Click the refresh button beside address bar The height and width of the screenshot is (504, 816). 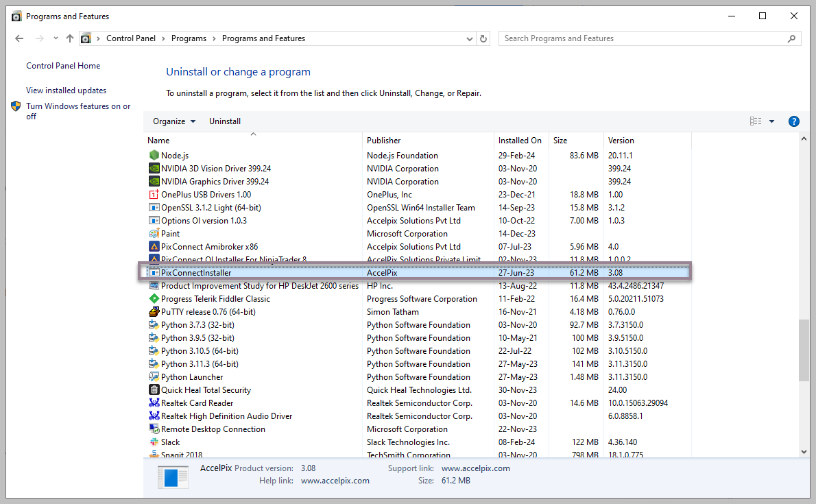(483, 38)
